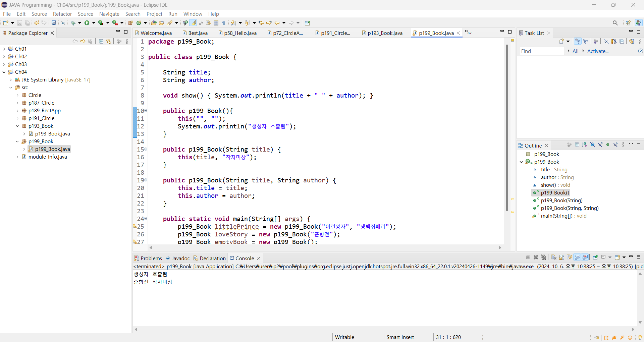Toggle Hide Static Members in Outline
644x342 pixels.
tap(600, 145)
